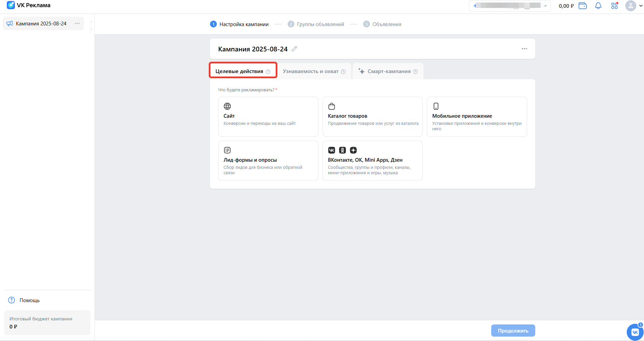
Task: Select the Мобильное приложение option card
Action: [x=477, y=117]
